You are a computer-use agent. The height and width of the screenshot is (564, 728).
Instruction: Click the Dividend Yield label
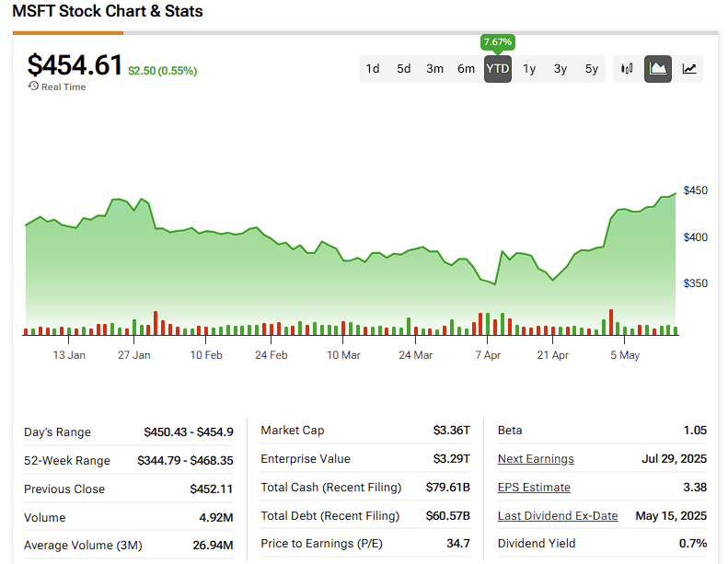[537, 543]
